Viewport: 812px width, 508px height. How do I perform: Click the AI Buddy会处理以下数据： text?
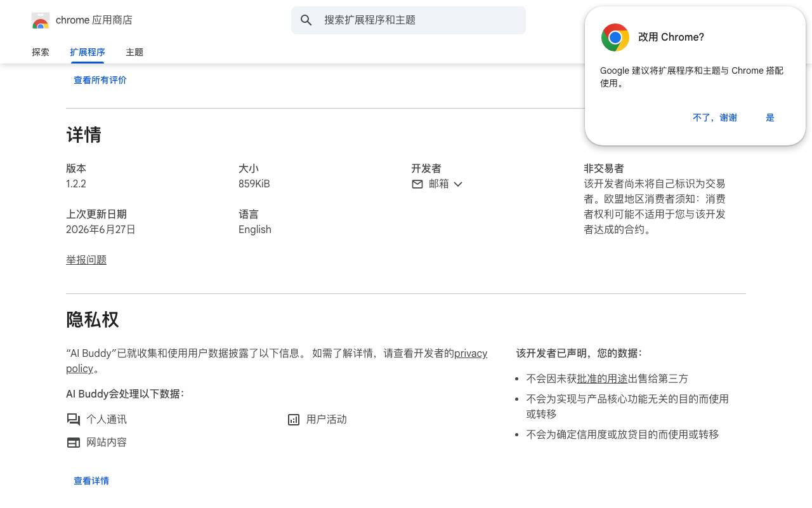point(125,394)
